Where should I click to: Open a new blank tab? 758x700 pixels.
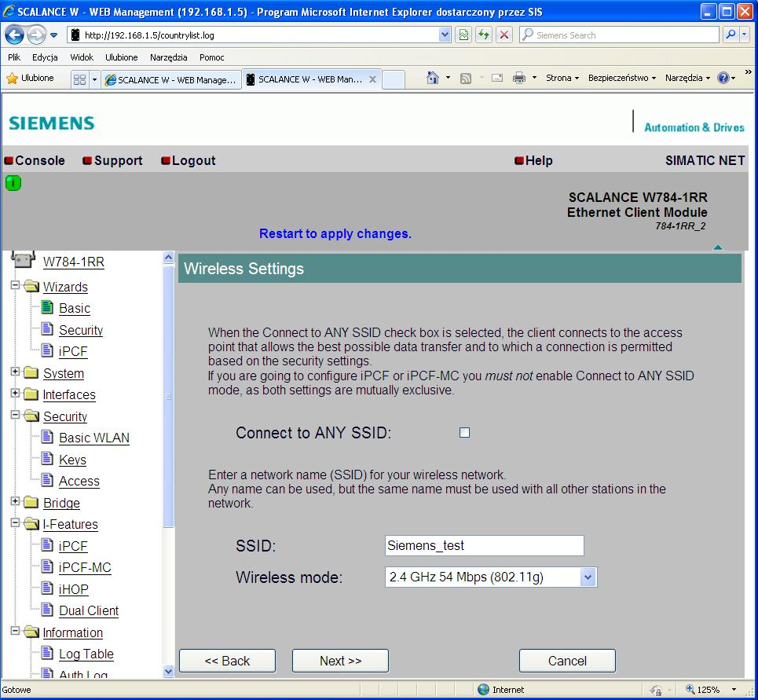[x=394, y=80]
